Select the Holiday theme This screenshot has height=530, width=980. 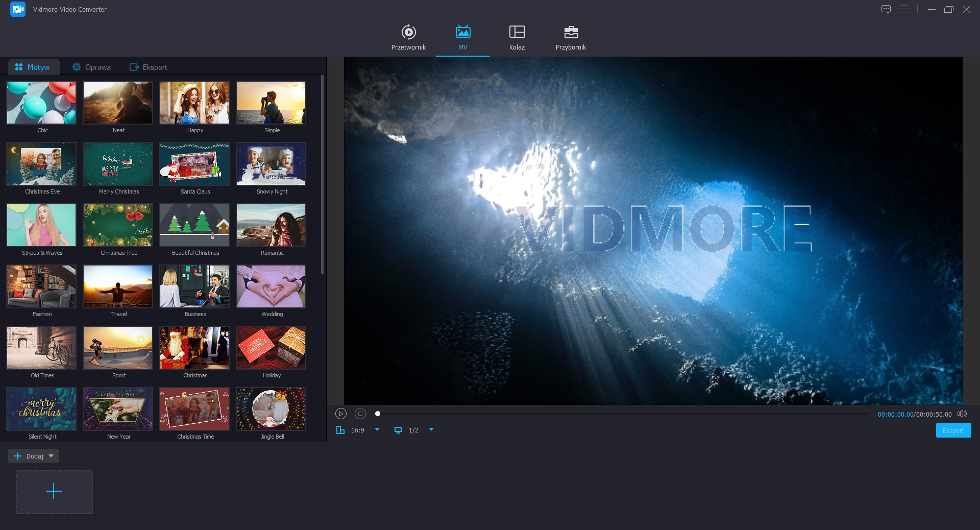tap(271, 348)
